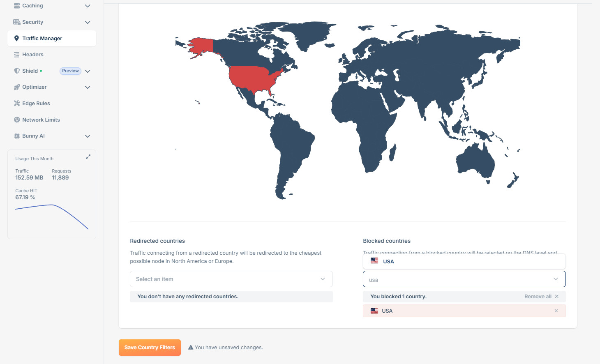Open the Edge Rules page

click(x=36, y=103)
